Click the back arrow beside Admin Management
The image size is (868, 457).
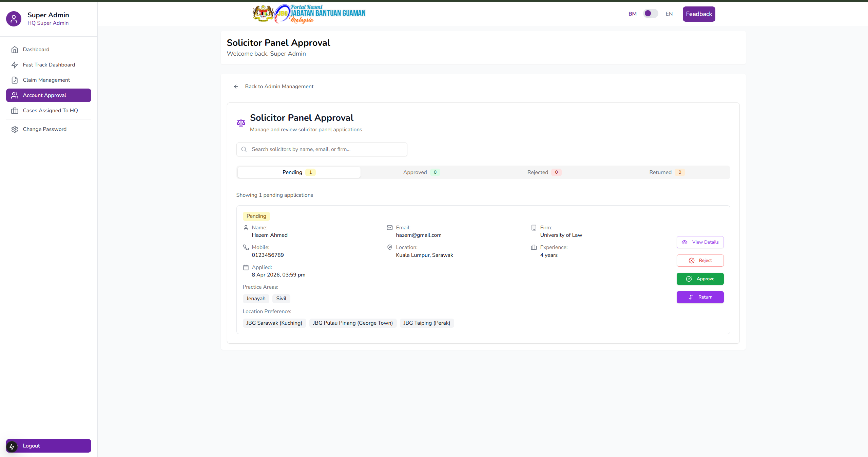click(236, 87)
